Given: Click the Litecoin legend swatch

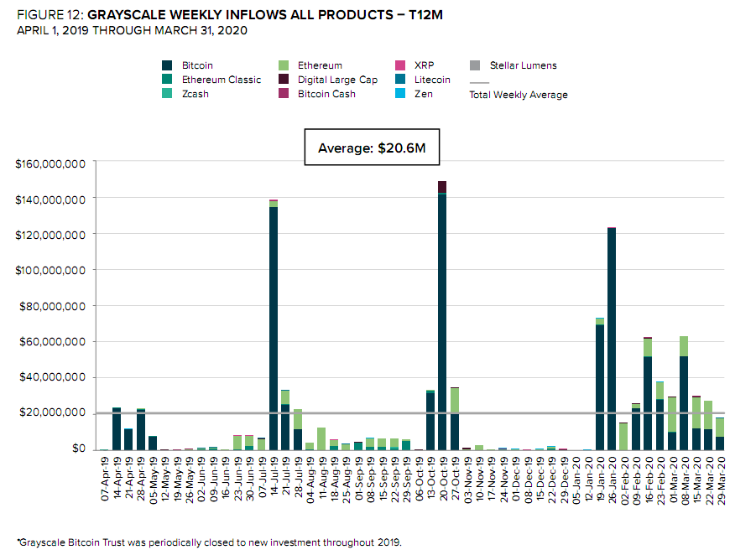Looking at the screenshot, I should tap(400, 80).
